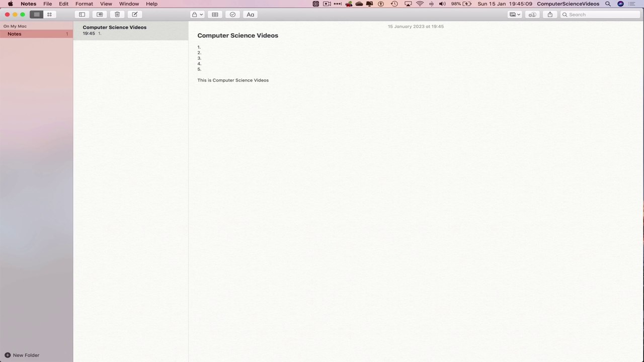Click the note title heading in editor
Viewport: 644px width, 362px height.
point(237,36)
